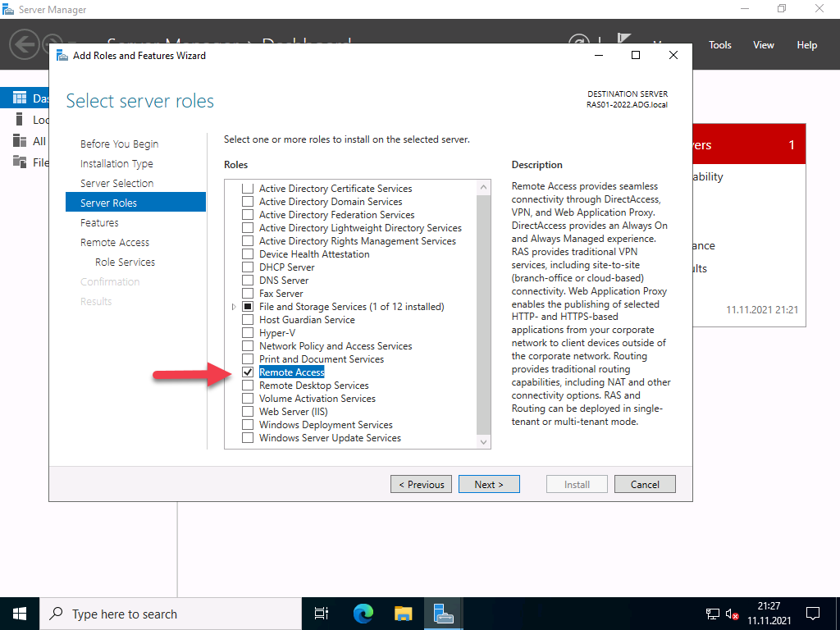Select the Remote Access role label
This screenshot has height=630, width=840.
pos(291,372)
